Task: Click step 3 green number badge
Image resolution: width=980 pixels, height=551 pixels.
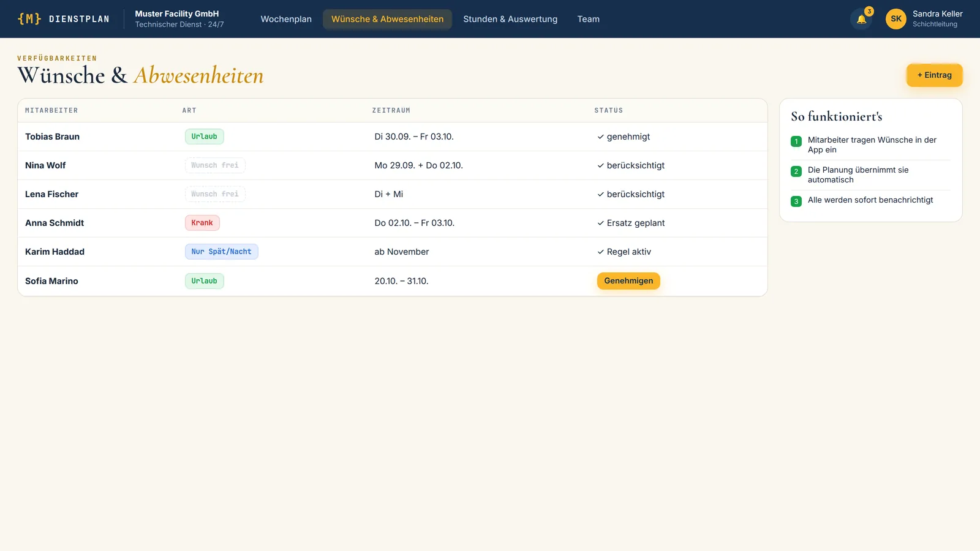Action: pyautogui.click(x=796, y=201)
